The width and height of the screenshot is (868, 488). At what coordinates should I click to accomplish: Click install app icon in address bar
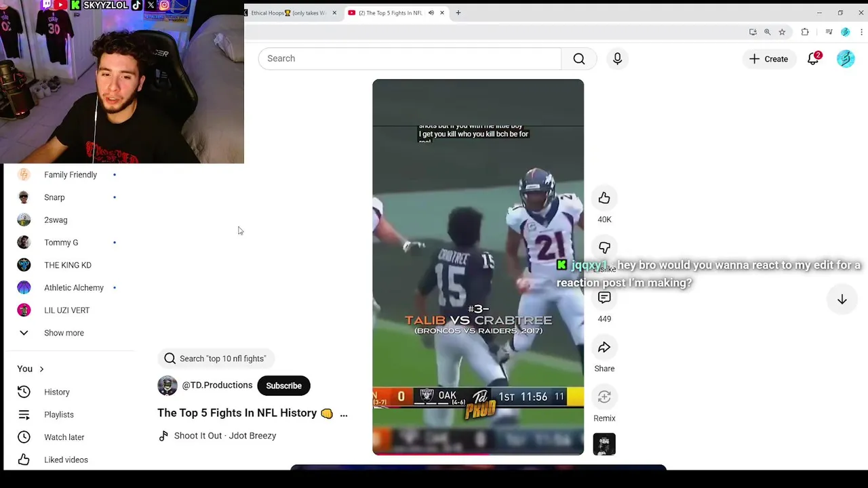point(753,32)
